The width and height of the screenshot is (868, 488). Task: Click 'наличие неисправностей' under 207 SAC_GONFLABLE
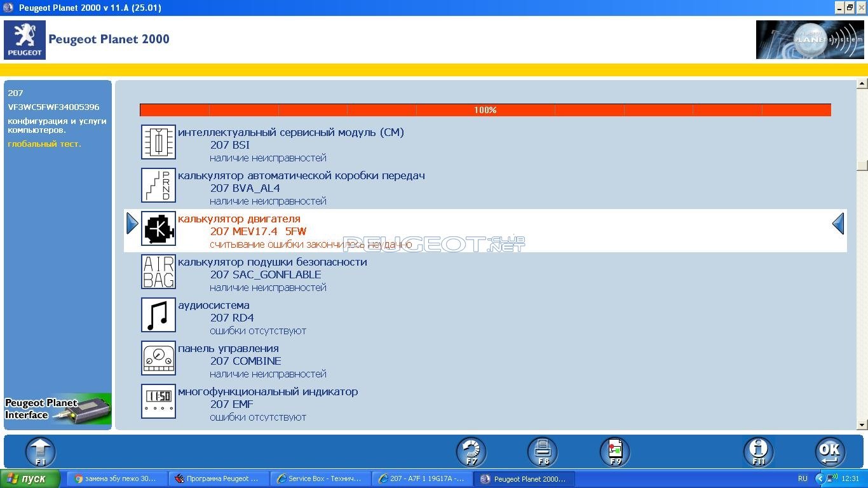pos(268,288)
